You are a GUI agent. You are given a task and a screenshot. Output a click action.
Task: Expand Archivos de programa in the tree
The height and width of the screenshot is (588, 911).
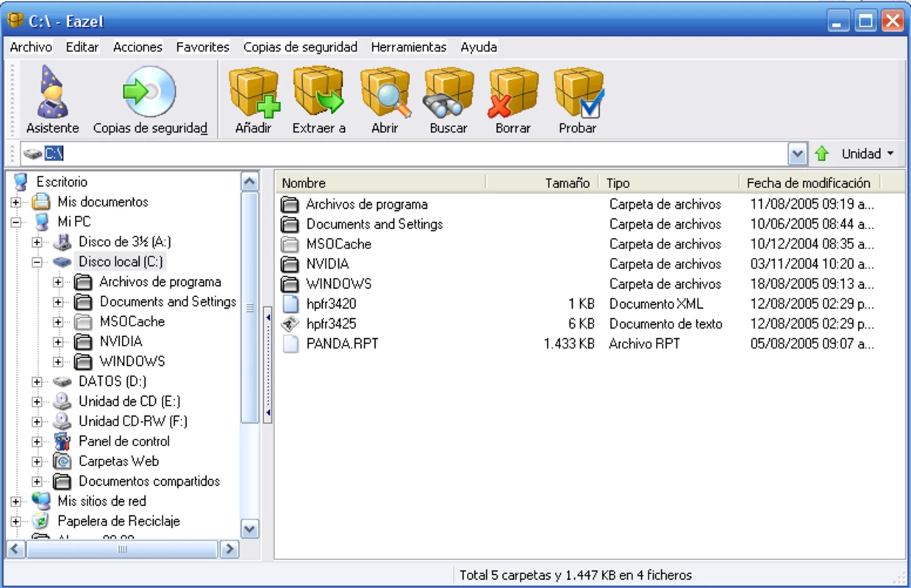click(58, 282)
